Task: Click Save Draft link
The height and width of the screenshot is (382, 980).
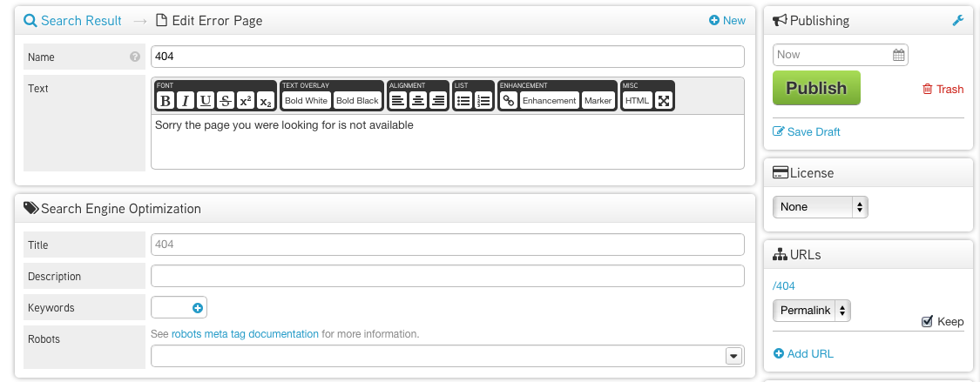Action: click(x=807, y=131)
